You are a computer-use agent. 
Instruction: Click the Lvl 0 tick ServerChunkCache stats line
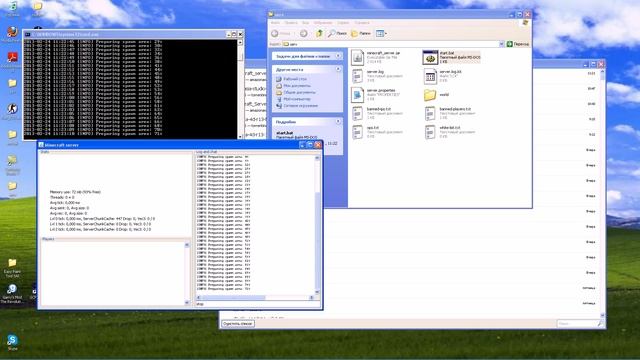102,218
